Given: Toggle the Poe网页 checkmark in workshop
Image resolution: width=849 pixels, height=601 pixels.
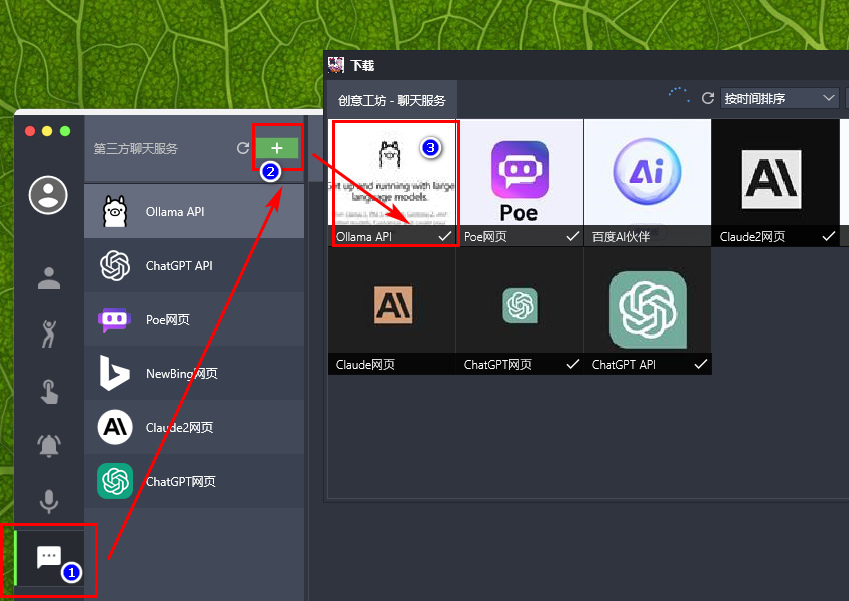Looking at the screenshot, I should click(x=572, y=236).
